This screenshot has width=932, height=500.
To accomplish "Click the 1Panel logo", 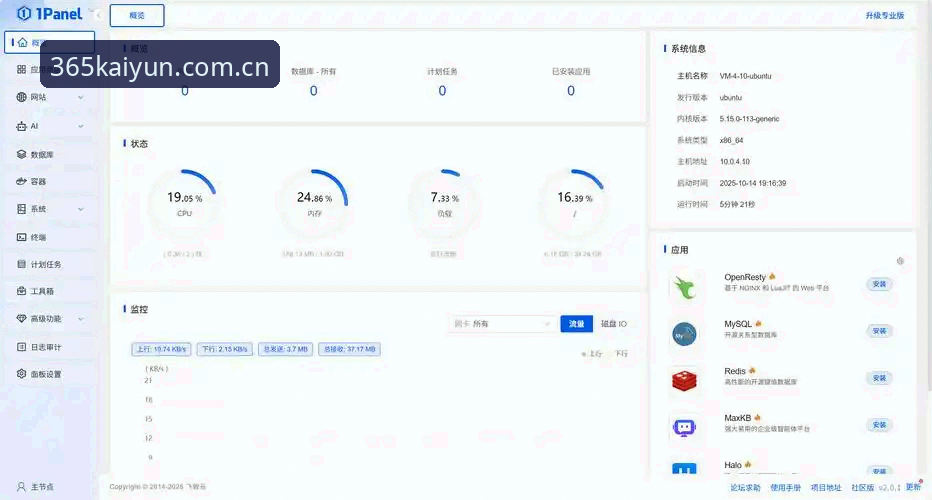I will pos(50,14).
